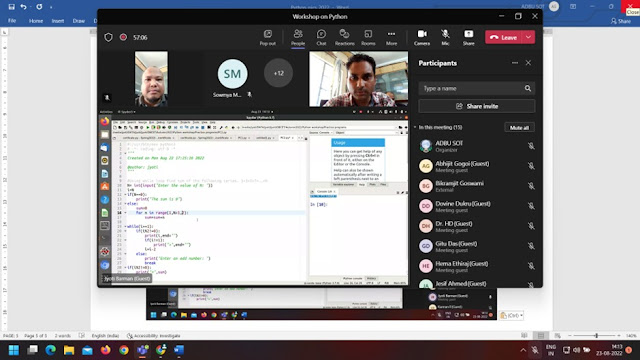640x360 pixels.
Task: Open Firefox from the Windows taskbar
Action: click(x=105, y=350)
